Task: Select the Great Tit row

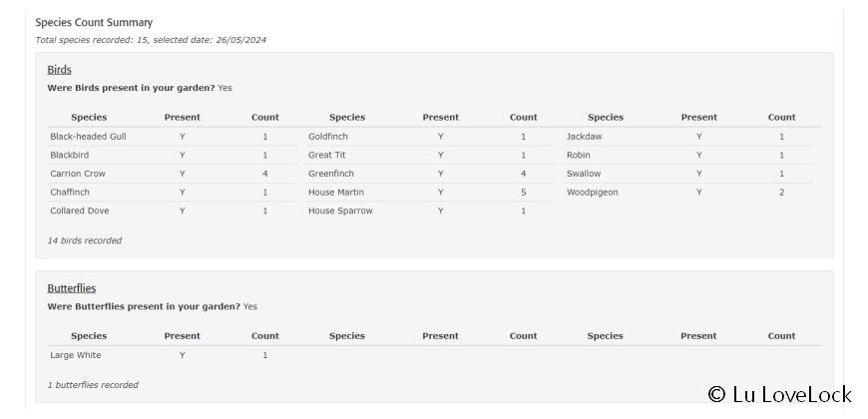Action: click(327, 156)
